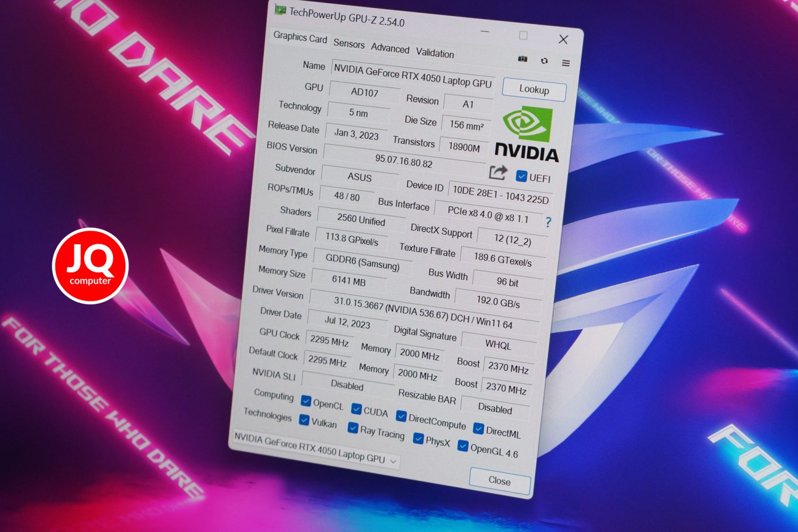Open the Advanced tab
The image size is (798, 532).
tap(390, 48)
